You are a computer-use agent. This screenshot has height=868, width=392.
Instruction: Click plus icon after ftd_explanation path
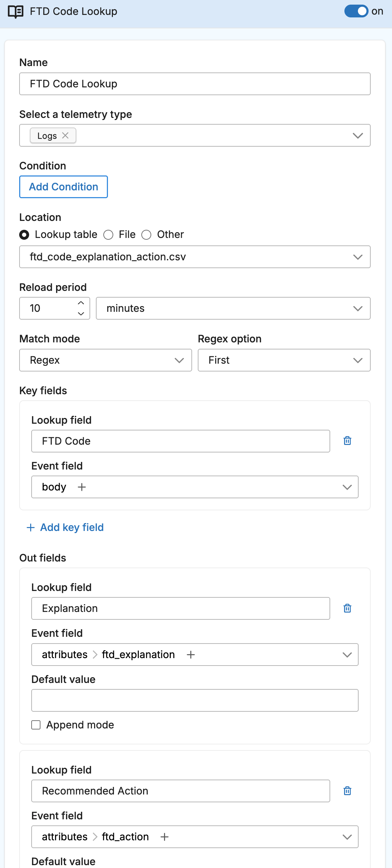click(191, 655)
